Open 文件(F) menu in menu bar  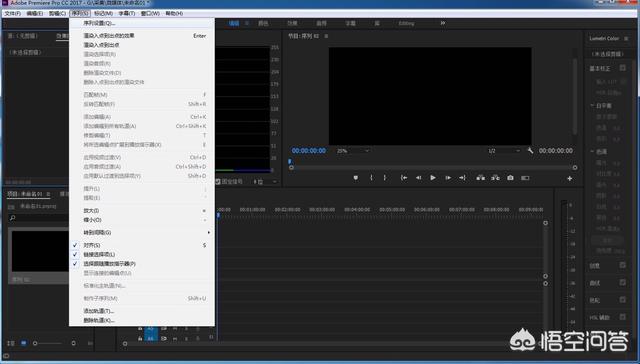[x=12, y=13]
